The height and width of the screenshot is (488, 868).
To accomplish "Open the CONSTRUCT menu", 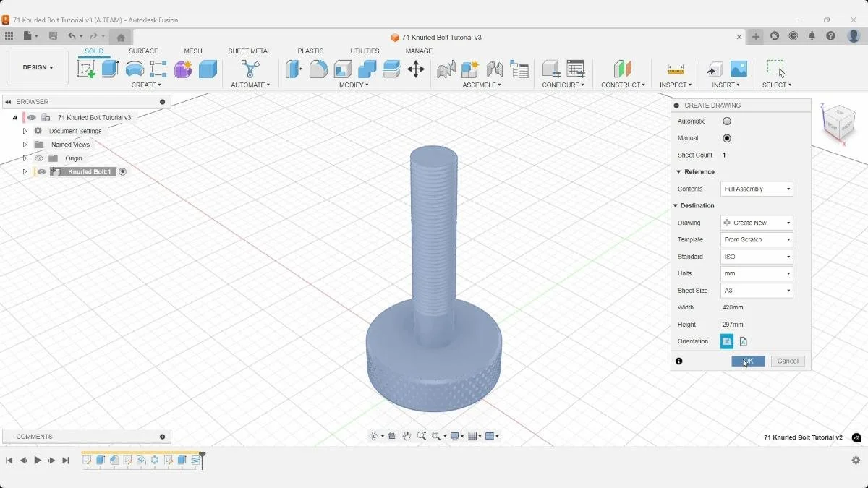I will point(623,85).
